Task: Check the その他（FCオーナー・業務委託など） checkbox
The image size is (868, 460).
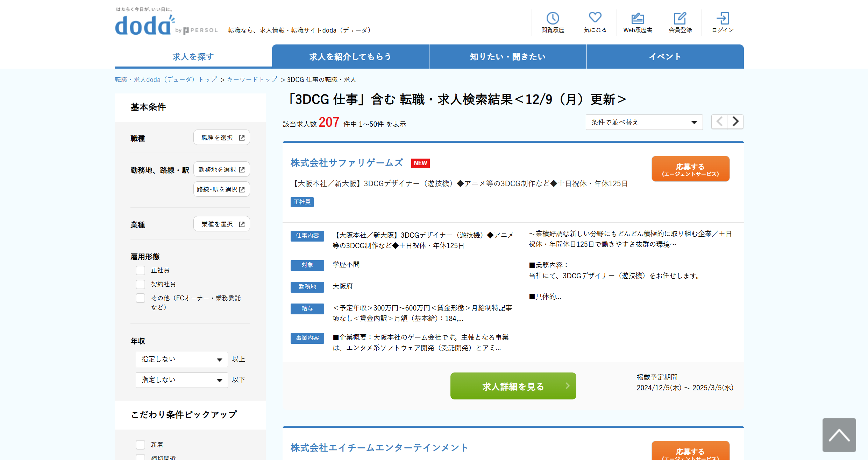Action: pos(140,298)
